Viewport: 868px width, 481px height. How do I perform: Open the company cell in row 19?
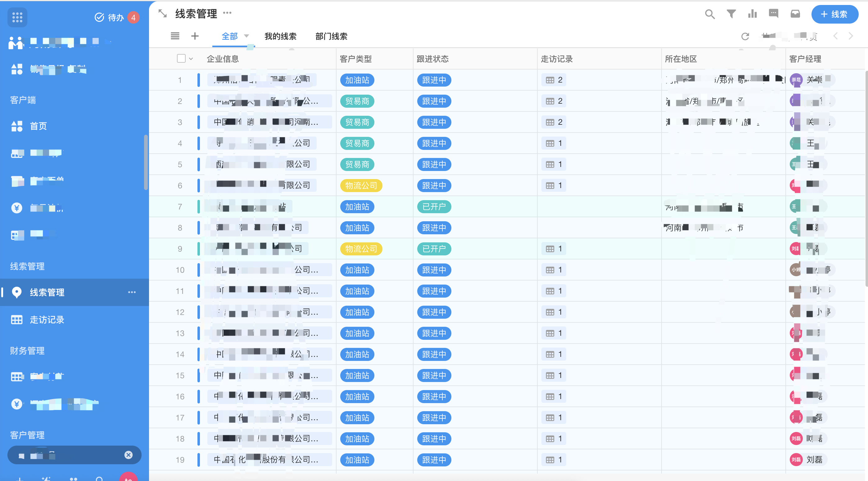269,460
